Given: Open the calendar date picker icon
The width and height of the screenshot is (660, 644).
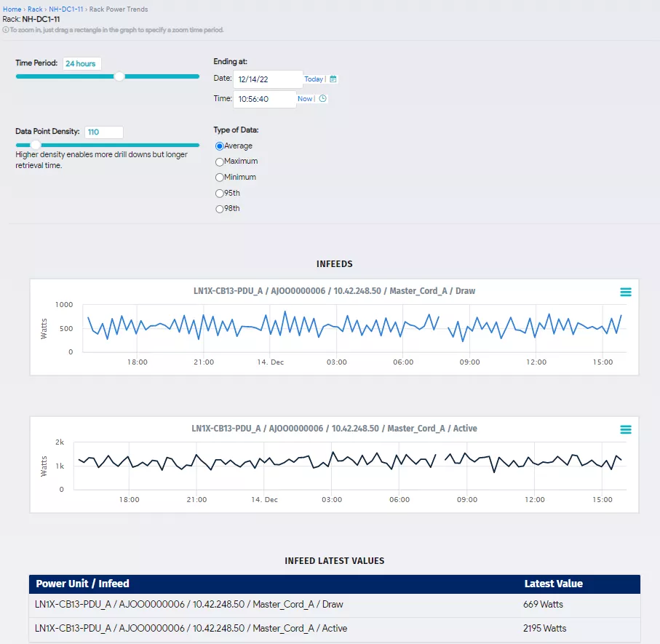Looking at the screenshot, I should 333,79.
